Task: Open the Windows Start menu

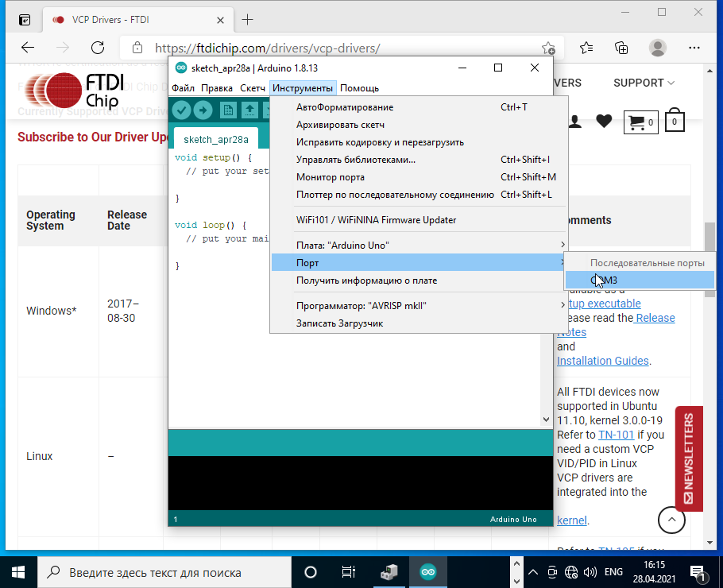Action: coord(18,572)
